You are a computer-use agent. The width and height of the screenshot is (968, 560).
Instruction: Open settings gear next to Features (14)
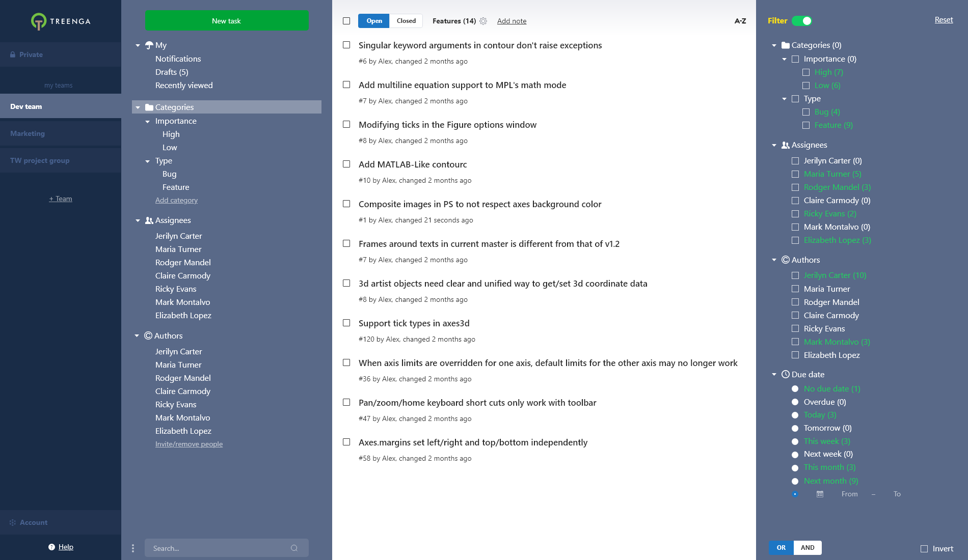pos(483,21)
